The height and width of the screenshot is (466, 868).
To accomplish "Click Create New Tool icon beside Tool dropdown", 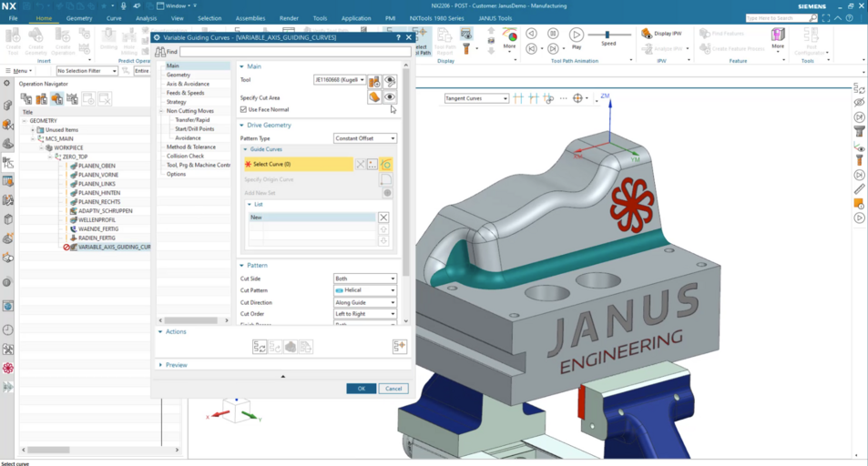I will click(374, 81).
